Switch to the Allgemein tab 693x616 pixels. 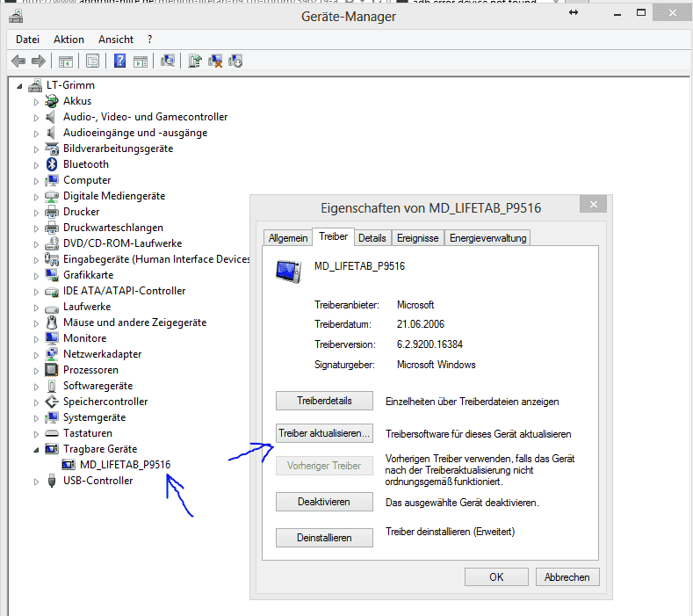pos(288,238)
